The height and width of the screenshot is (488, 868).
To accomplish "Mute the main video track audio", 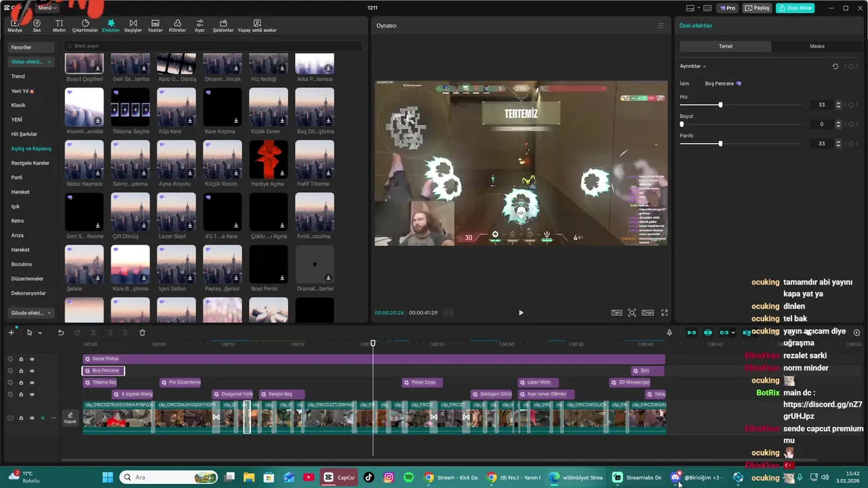I will (43, 418).
